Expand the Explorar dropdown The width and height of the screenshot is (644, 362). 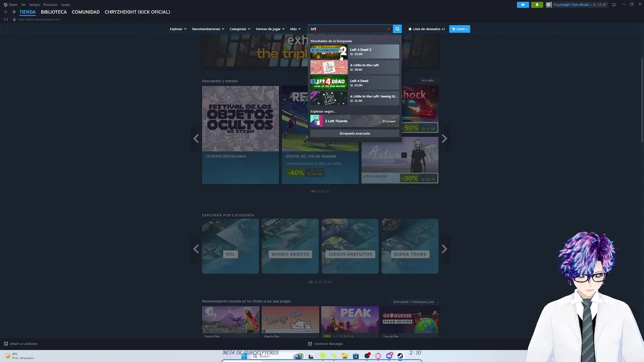[178, 29]
